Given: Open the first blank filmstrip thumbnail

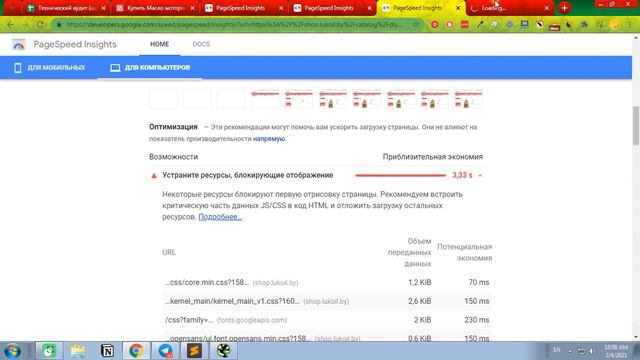Looking at the screenshot, I should click(163, 99).
